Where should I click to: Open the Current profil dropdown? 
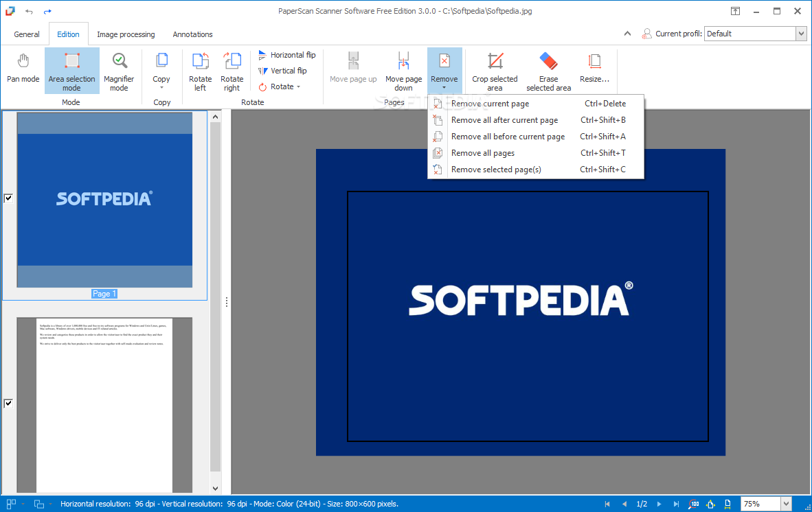pyautogui.click(x=801, y=34)
